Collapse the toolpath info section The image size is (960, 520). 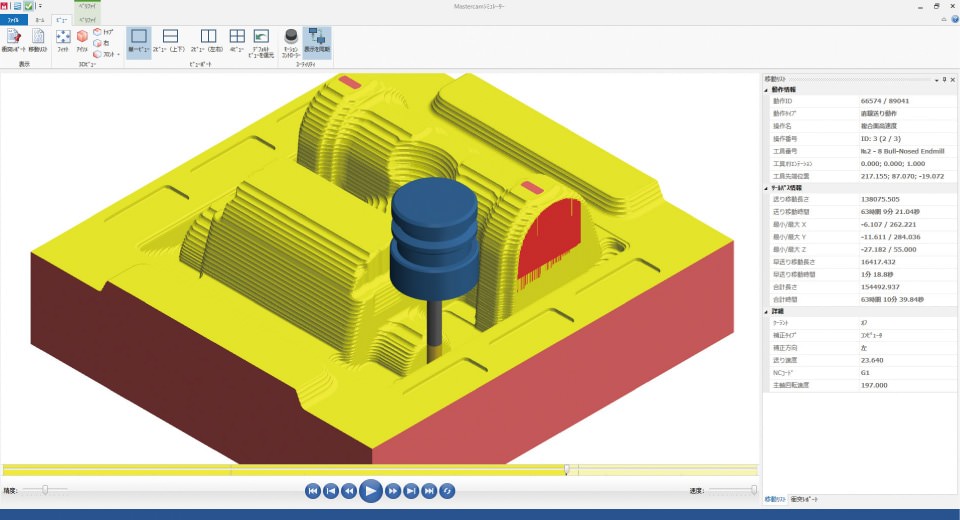[x=767, y=188]
